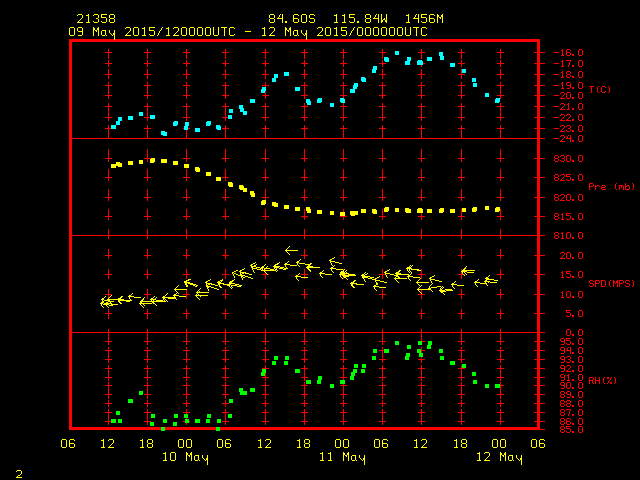The width and height of the screenshot is (640, 480).
Task: Click the 85.0 humidity tick label
Action: click(571, 430)
